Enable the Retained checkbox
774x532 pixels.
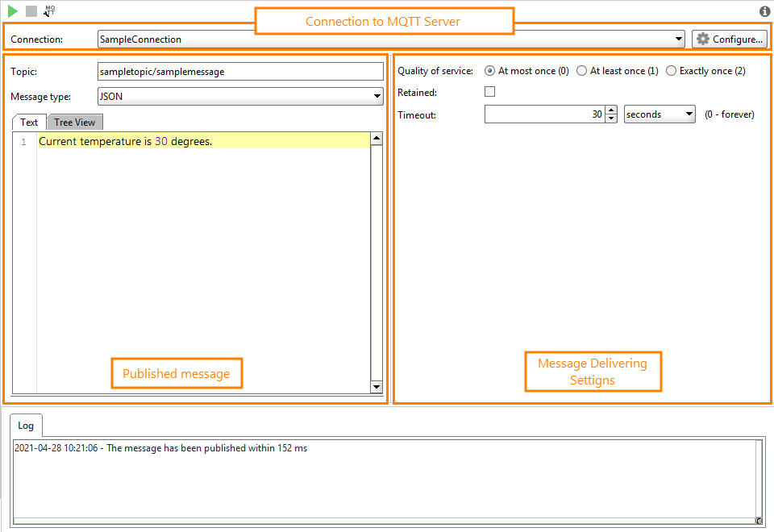tap(489, 92)
